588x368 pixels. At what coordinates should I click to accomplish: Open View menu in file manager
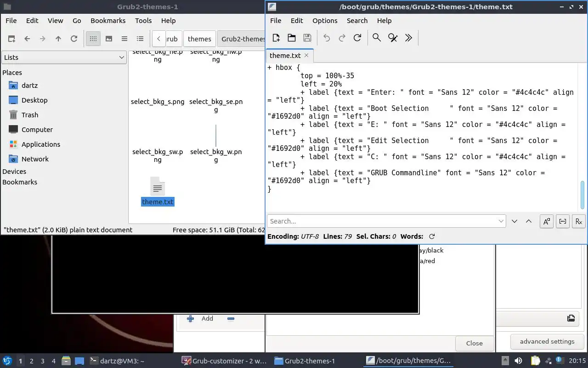click(55, 21)
